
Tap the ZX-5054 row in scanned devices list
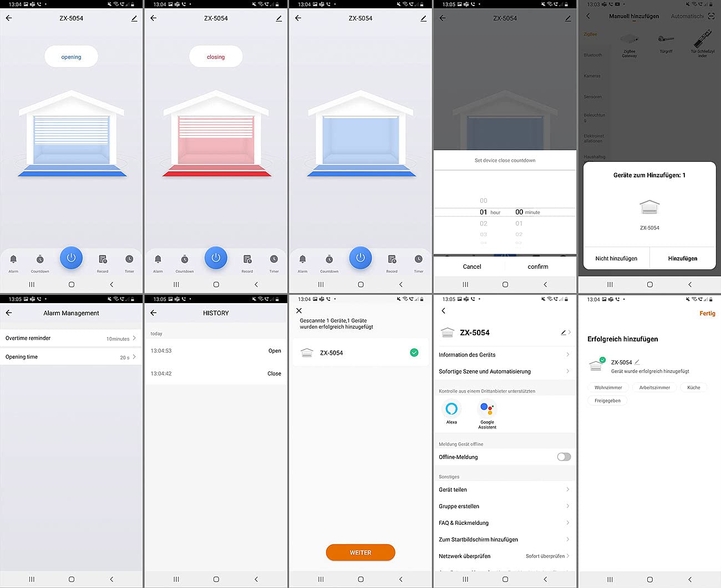click(360, 353)
